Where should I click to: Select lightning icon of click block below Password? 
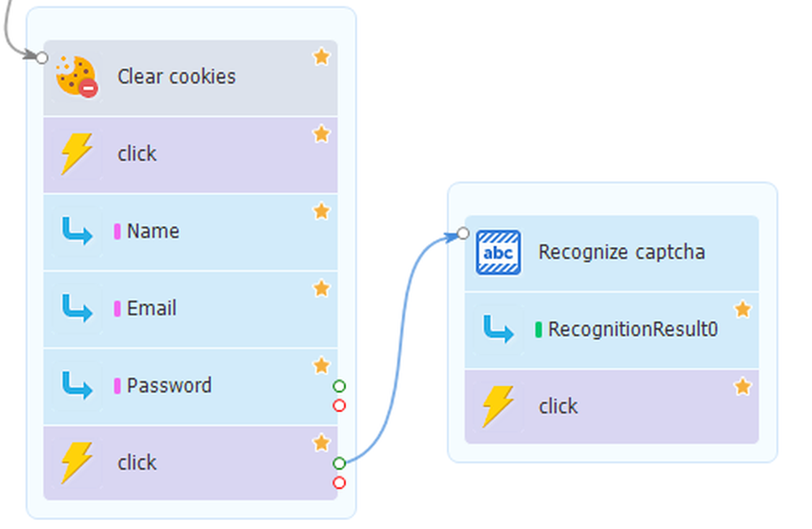tap(76, 462)
